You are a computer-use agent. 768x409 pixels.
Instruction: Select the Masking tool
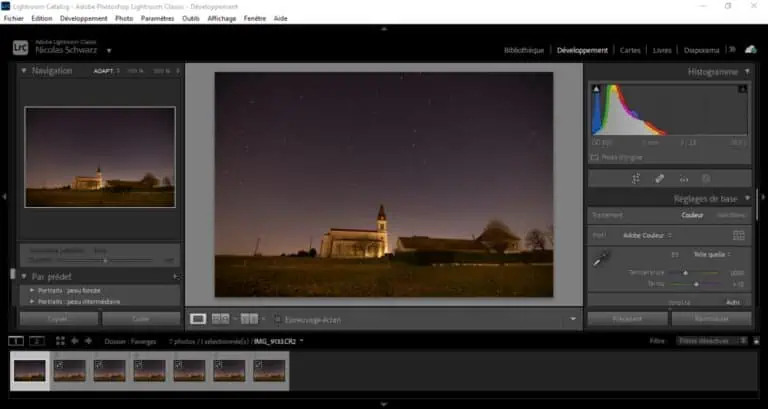706,179
